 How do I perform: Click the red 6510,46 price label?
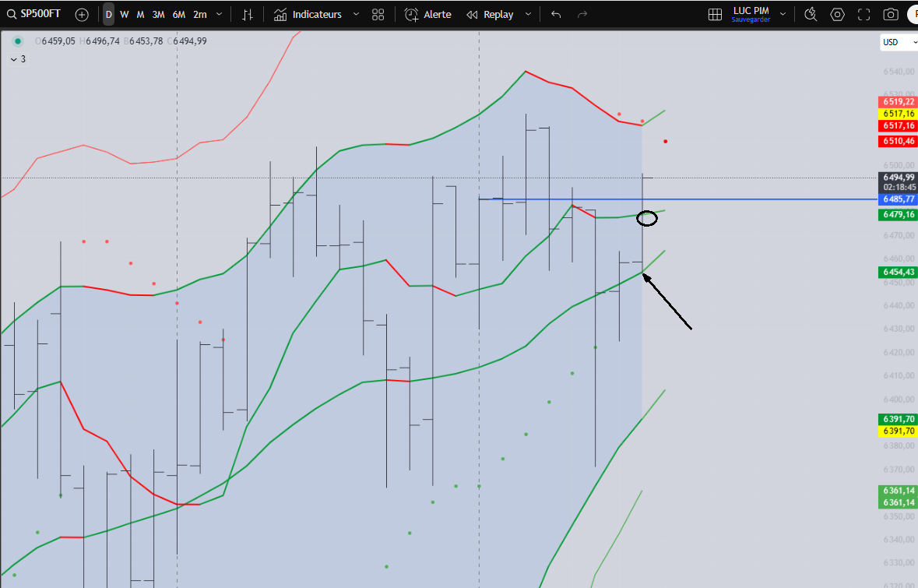899,141
